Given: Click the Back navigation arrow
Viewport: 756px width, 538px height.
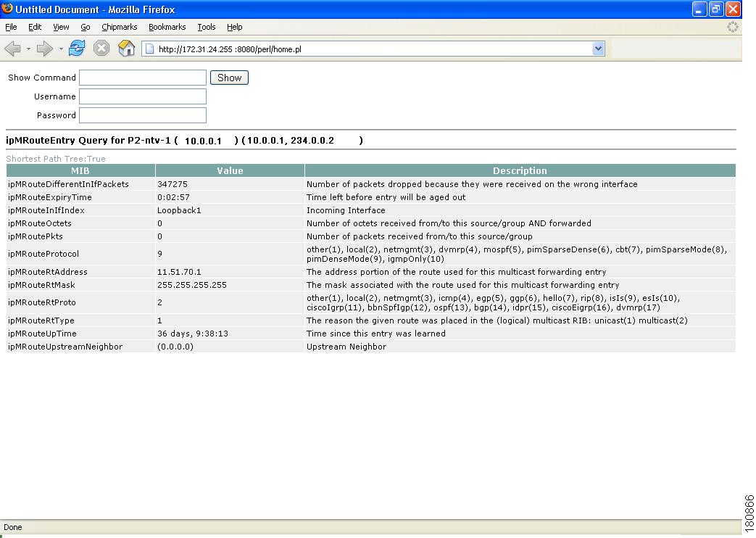Looking at the screenshot, I should click(12, 49).
